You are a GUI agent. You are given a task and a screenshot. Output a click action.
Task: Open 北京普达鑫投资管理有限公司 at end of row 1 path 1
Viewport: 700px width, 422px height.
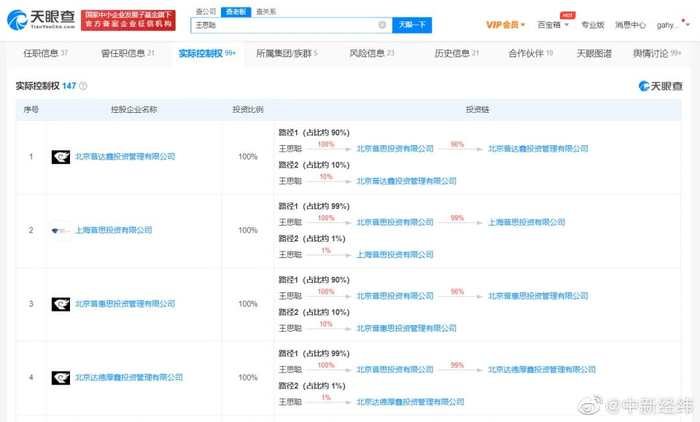[538, 149]
